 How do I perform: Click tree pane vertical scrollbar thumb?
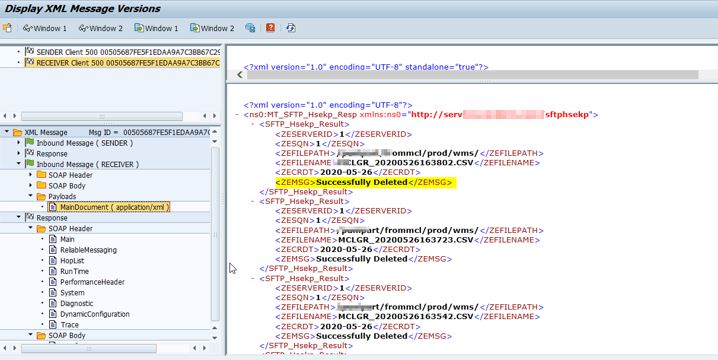click(x=215, y=233)
